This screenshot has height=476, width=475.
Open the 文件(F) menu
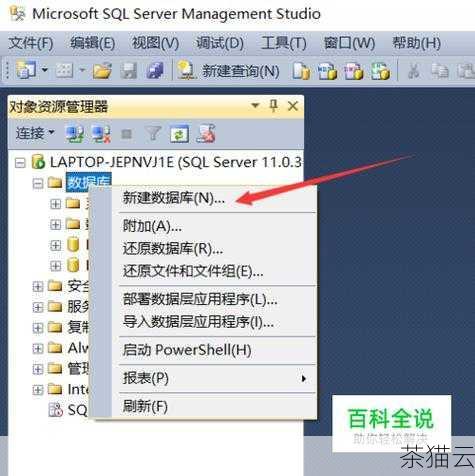click(x=31, y=43)
